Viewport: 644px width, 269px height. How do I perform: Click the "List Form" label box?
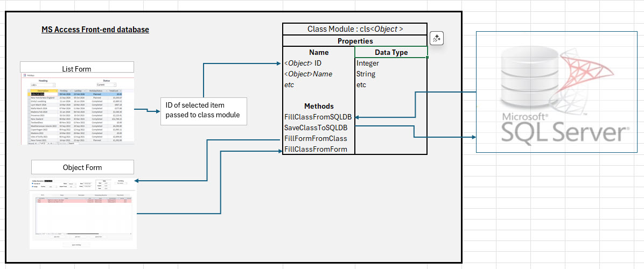tap(77, 67)
